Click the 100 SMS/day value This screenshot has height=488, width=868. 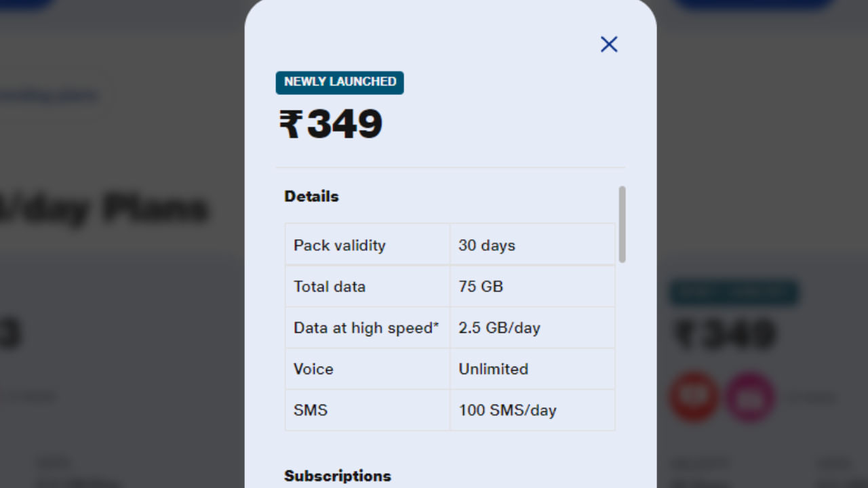click(x=507, y=410)
